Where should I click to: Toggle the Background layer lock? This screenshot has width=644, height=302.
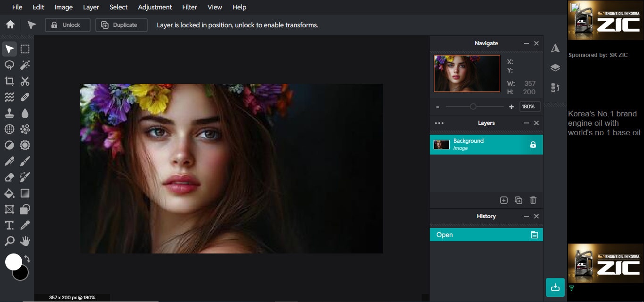pyautogui.click(x=533, y=145)
